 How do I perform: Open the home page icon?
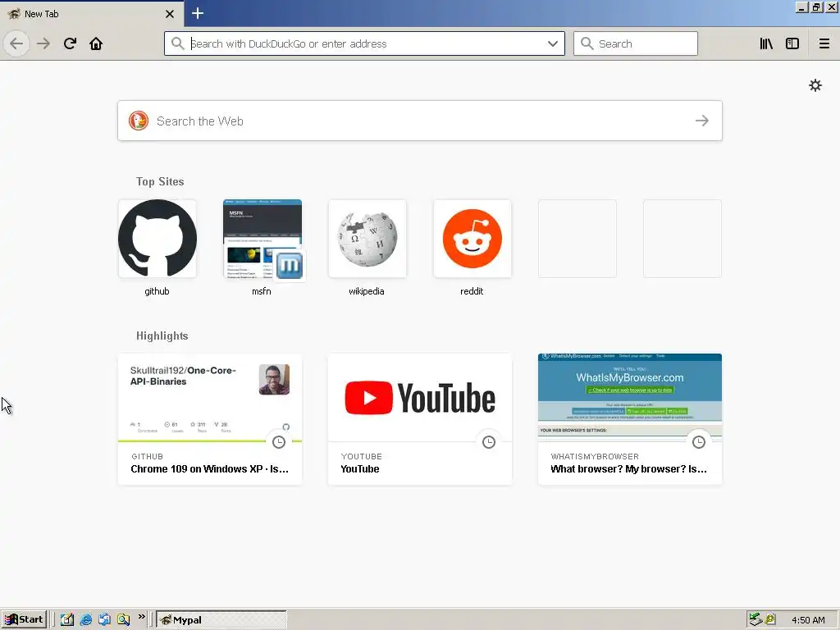tap(96, 43)
